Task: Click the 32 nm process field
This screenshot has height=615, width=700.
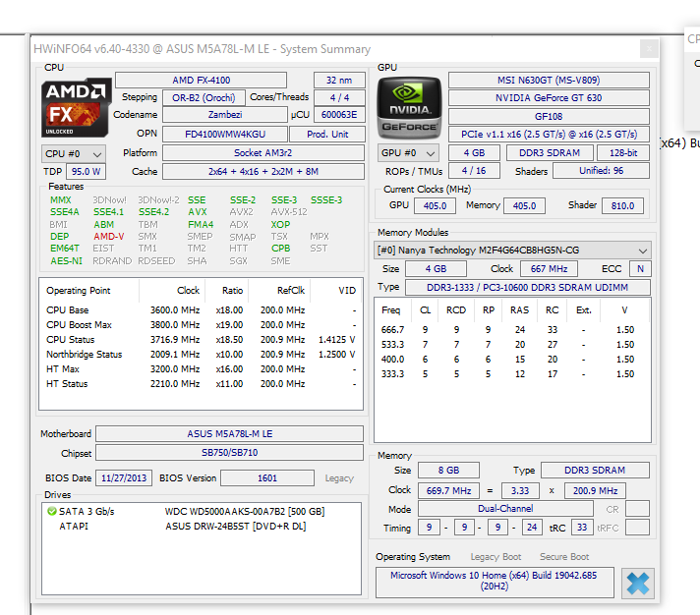Action: (x=339, y=80)
